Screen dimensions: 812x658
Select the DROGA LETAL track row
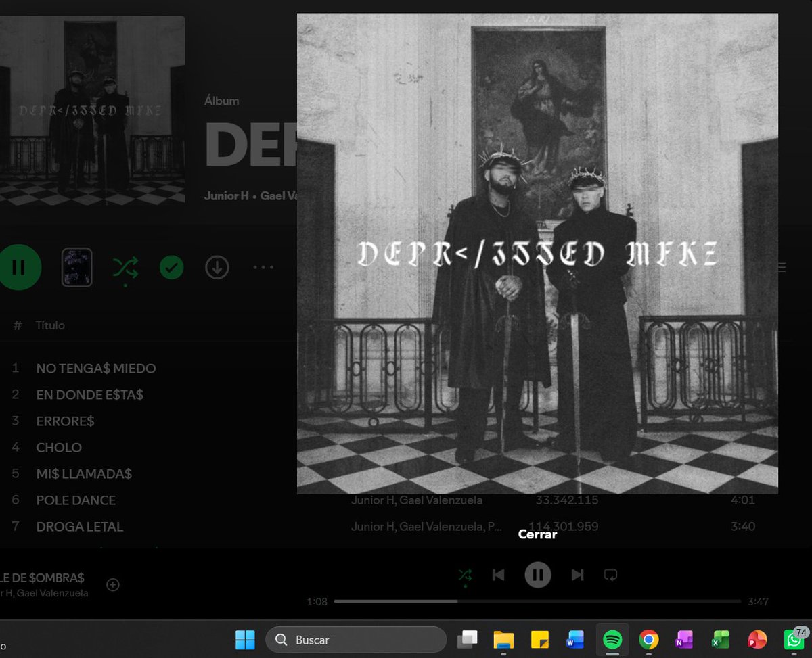click(x=80, y=527)
